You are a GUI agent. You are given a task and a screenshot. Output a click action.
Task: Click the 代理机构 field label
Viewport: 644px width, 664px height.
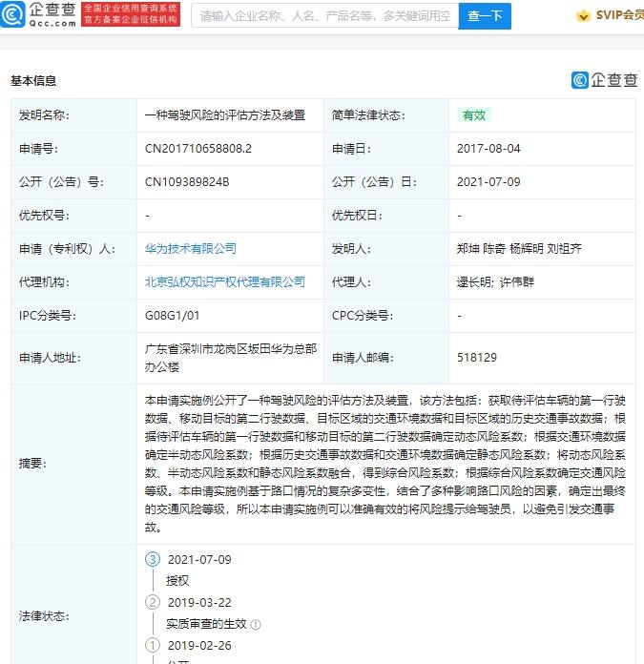click(x=44, y=282)
